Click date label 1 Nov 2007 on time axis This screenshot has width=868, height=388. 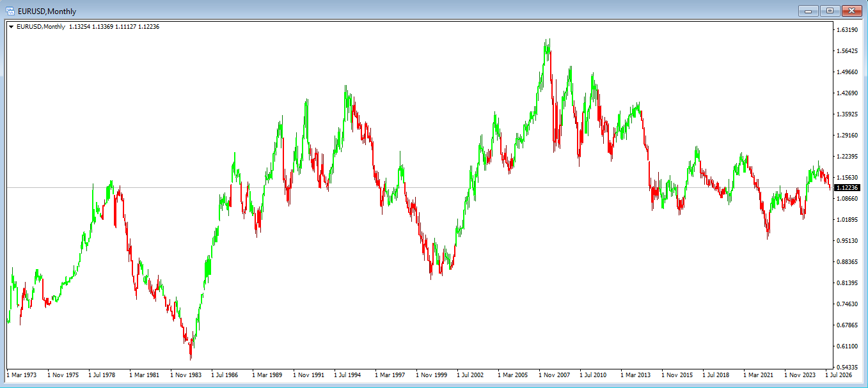pyautogui.click(x=555, y=375)
